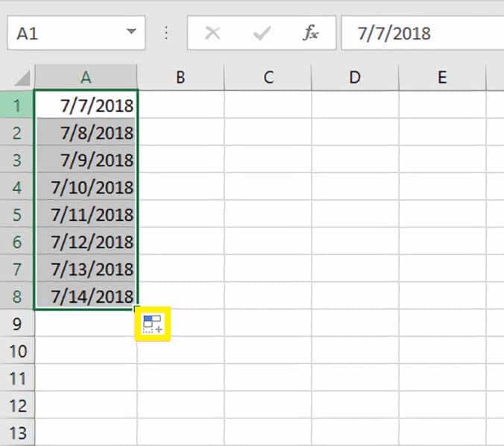Expand the Name Box dropdown arrow
Image resolution: width=504 pixels, height=446 pixels.
131,31
